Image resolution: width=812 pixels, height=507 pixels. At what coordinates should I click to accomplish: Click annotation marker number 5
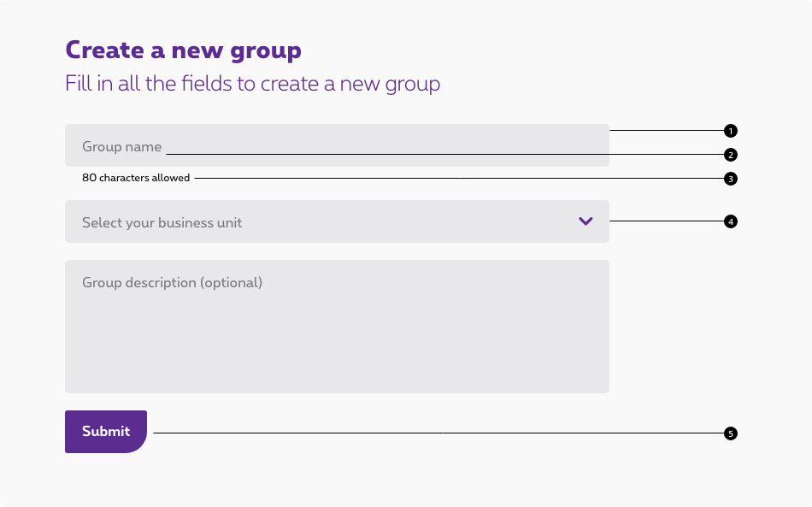click(x=730, y=433)
